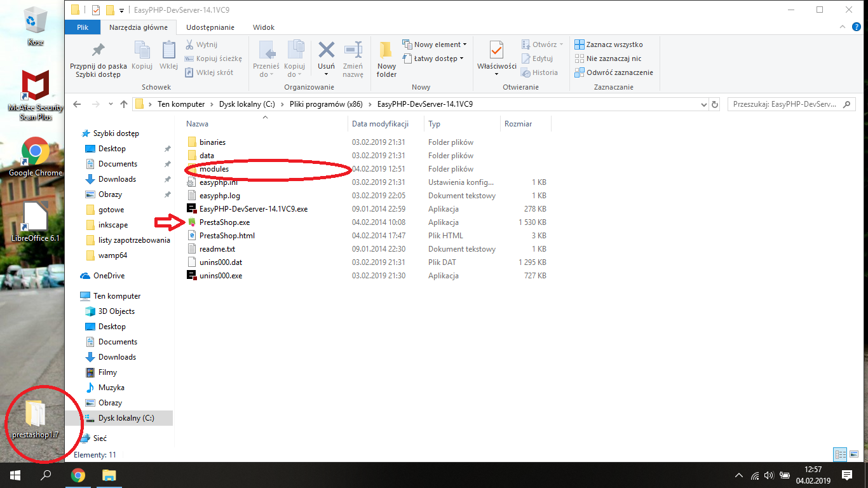Click Nie zaznaczaj nic
The image size is (868, 488).
point(608,58)
